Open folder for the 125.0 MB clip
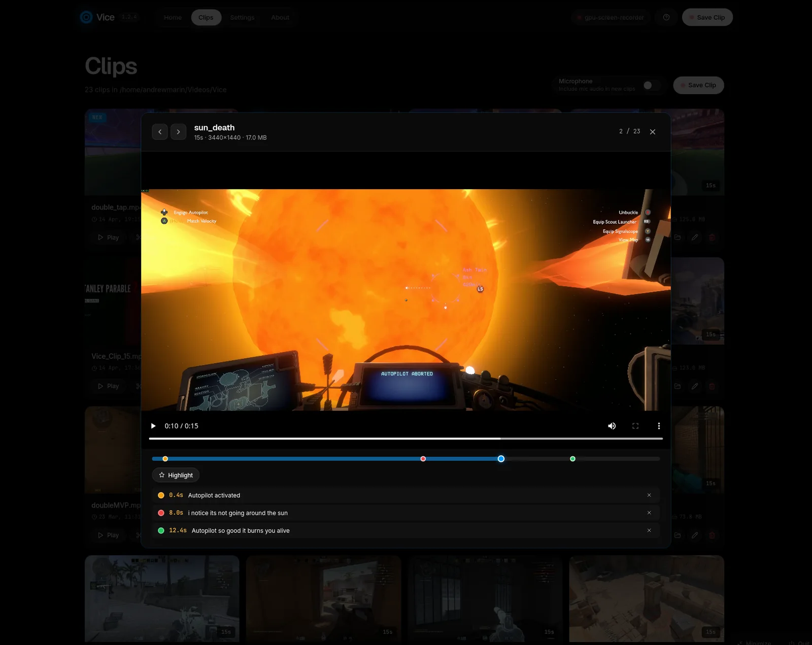 point(678,237)
